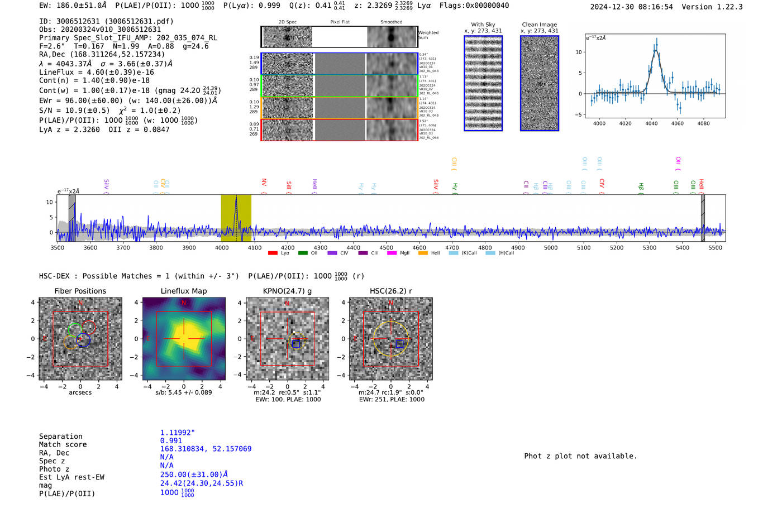
Task: Click the CIV legend swatch
Action: pos(332,253)
